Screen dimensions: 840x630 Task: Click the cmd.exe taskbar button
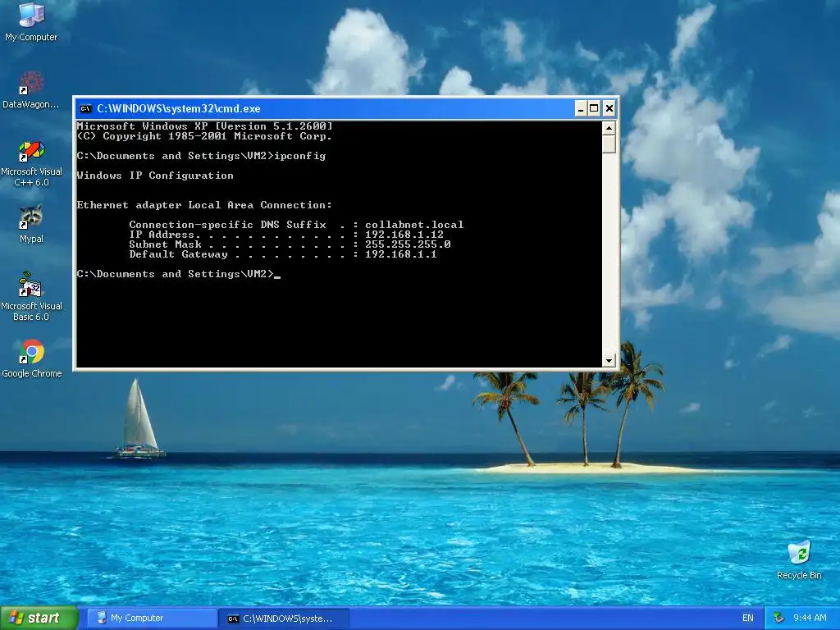[285, 619]
